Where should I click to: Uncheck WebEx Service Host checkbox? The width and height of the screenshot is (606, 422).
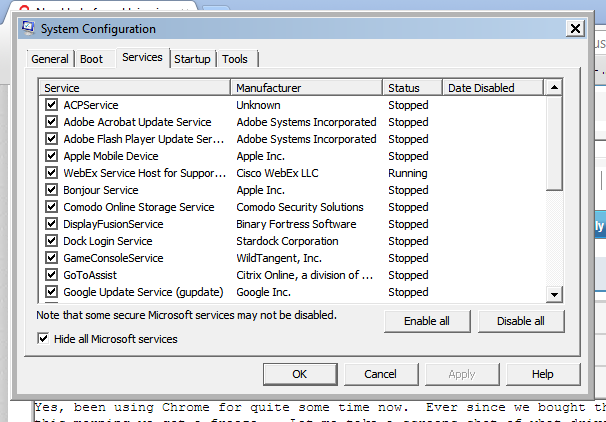coord(51,172)
